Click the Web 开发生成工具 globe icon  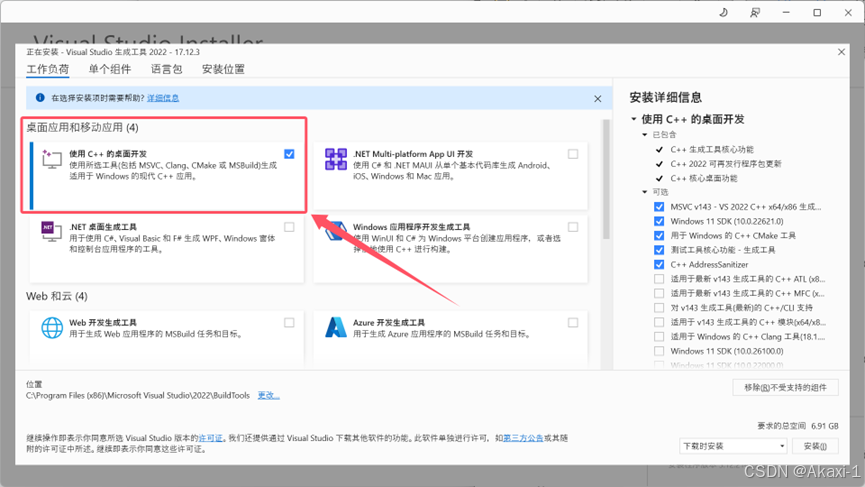[x=52, y=328]
